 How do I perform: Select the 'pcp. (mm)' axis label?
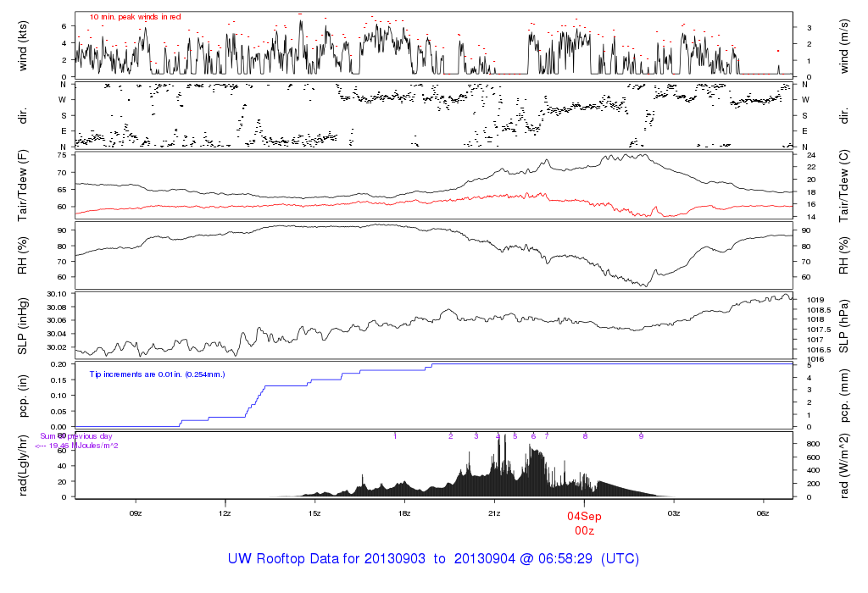tap(843, 396)
